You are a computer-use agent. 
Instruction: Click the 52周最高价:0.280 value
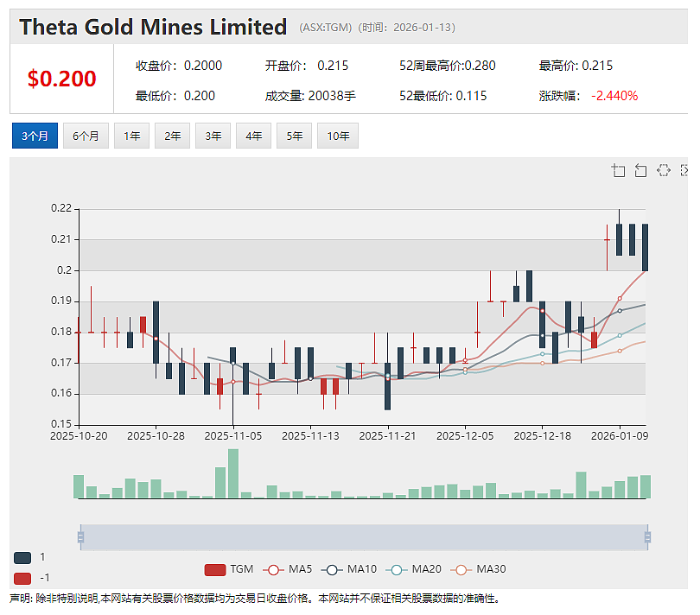coord(448,66)
